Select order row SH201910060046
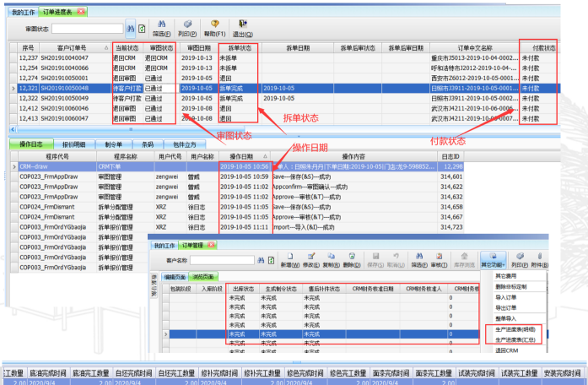This screenshot has width=588, height=385. pyautogui.click(x=285, y=108)
